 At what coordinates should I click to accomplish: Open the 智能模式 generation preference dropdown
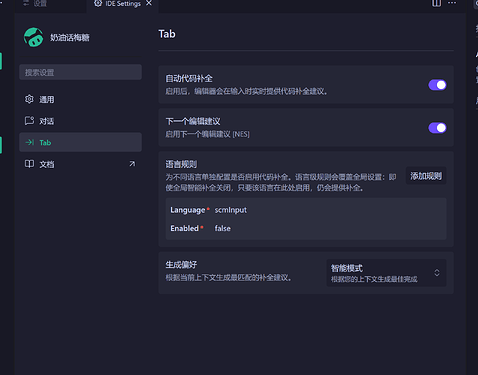386,273
